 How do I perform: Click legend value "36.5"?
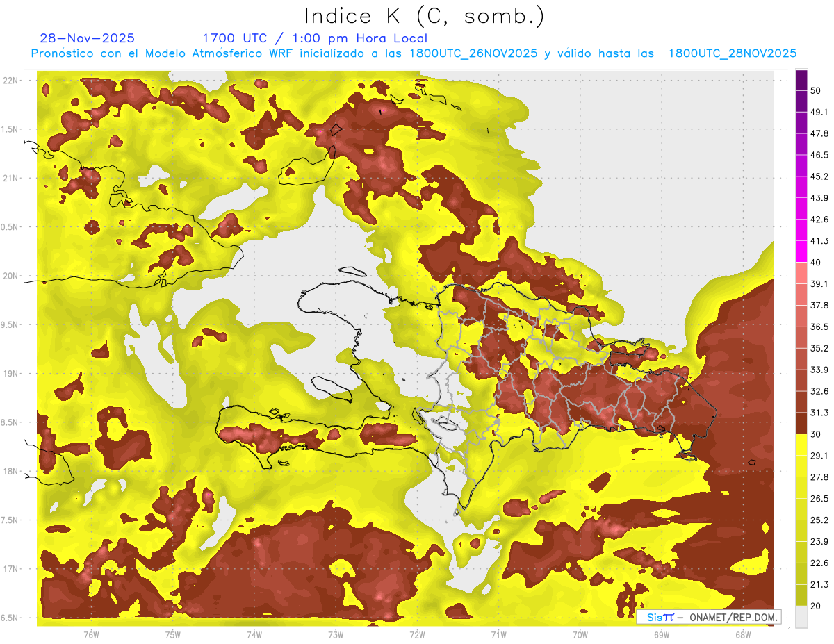tap(819, 327)
